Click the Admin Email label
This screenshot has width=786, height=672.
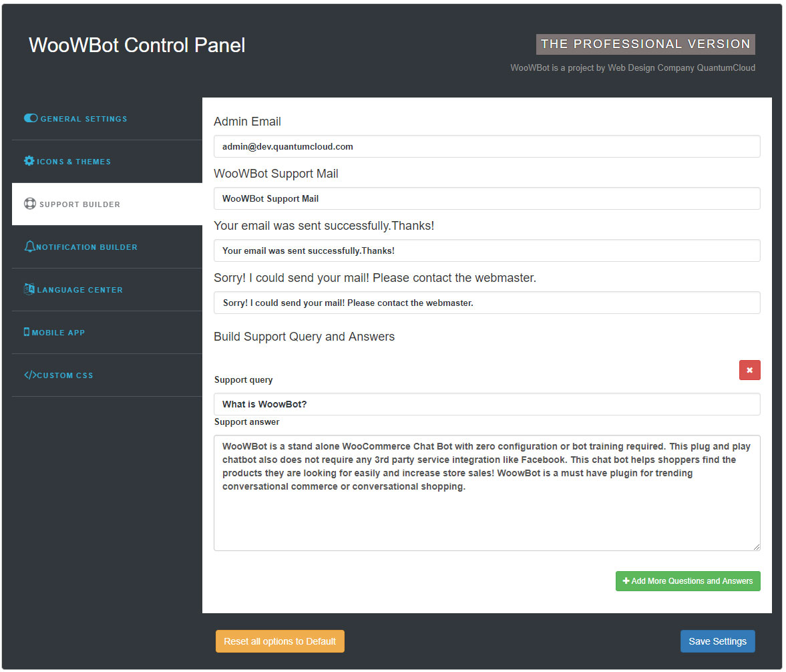pyautogui.click(x=247, y=122)
